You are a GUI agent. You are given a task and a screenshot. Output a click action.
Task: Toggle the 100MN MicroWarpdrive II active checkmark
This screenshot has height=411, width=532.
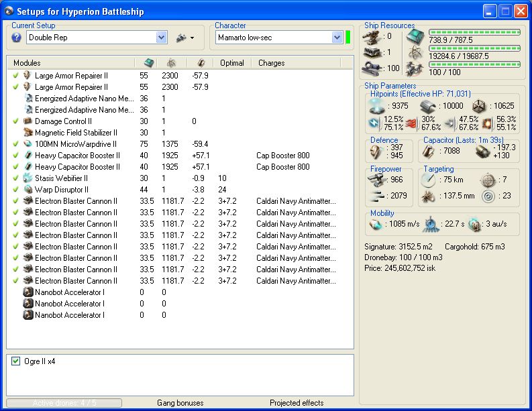pos(15,144)
